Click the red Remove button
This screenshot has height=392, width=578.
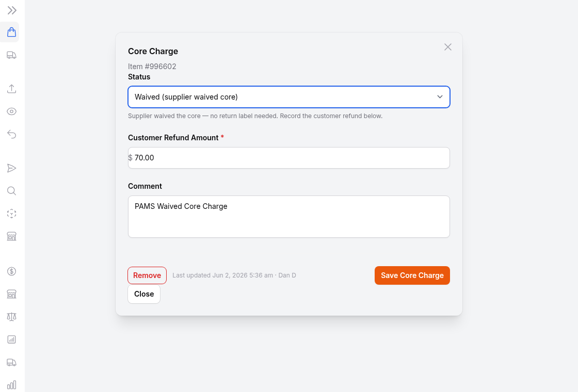click(x=147, y=275)
